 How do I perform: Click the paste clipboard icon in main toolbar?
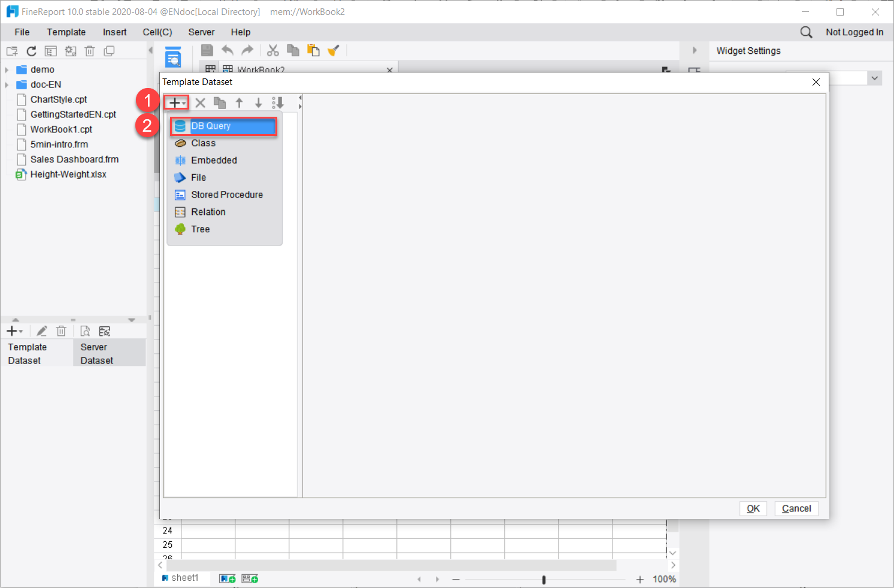313,50
